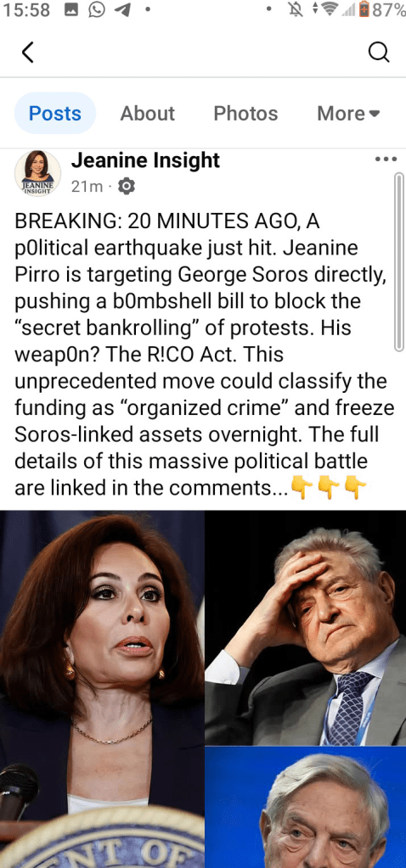This screenshot has width=406, height=868.
Task: Tap the WhatsApp notification icon in status bar
Action: coord(96,11)
